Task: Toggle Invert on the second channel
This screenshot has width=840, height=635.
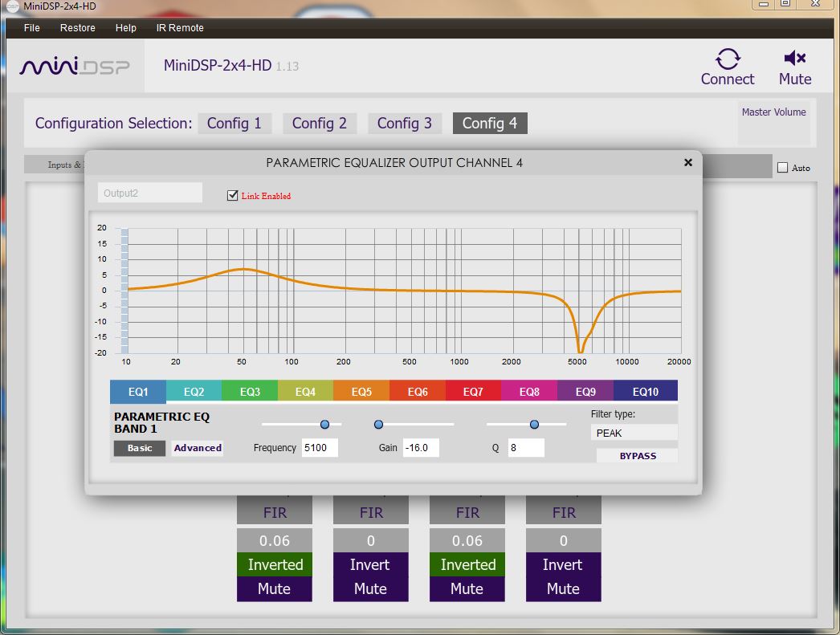Action: coord(371,564)
